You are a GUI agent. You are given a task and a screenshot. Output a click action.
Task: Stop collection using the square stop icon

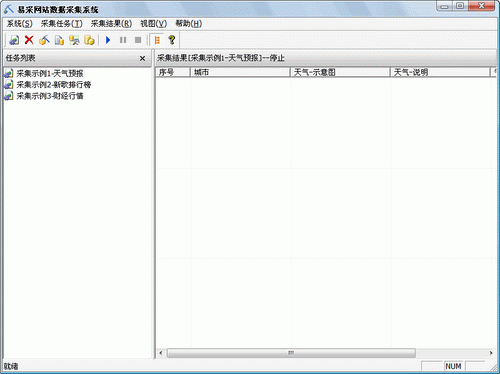pos(138,40)
